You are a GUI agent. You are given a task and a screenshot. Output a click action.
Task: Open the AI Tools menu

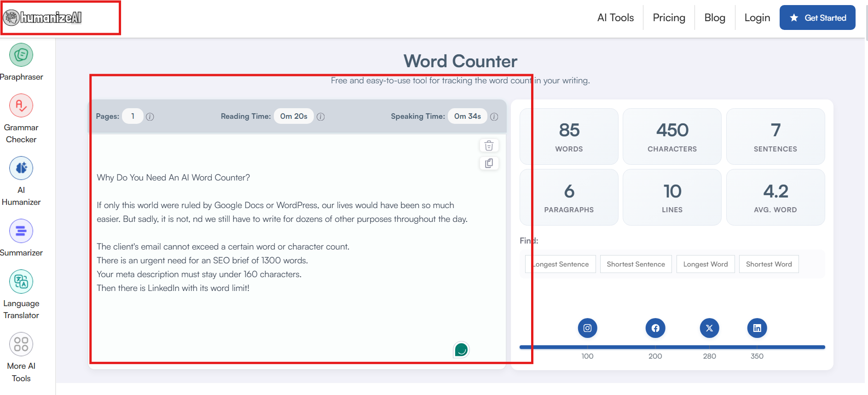pyautogui.click(x=615, y=18)
